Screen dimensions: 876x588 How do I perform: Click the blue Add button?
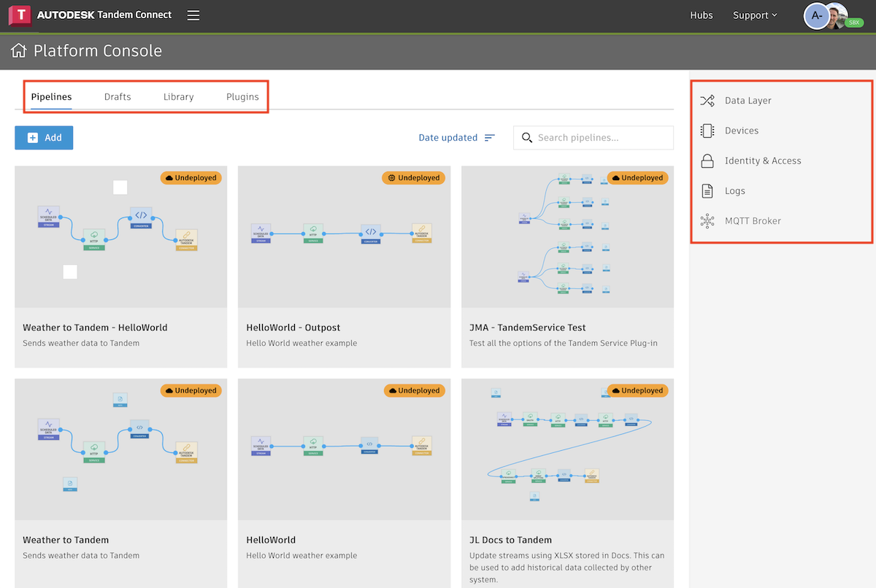pos(44,138)
